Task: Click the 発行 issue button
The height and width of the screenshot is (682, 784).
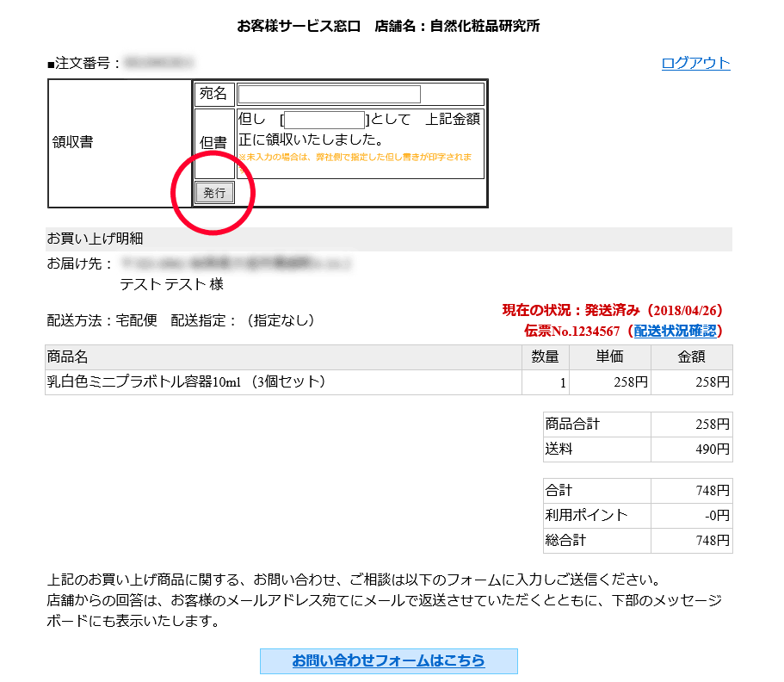Action: click(x=214, y=193)
